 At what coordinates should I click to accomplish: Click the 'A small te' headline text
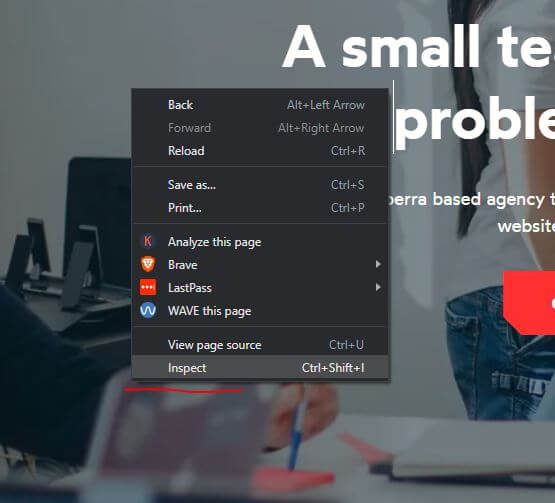click(x=418, y=46)
